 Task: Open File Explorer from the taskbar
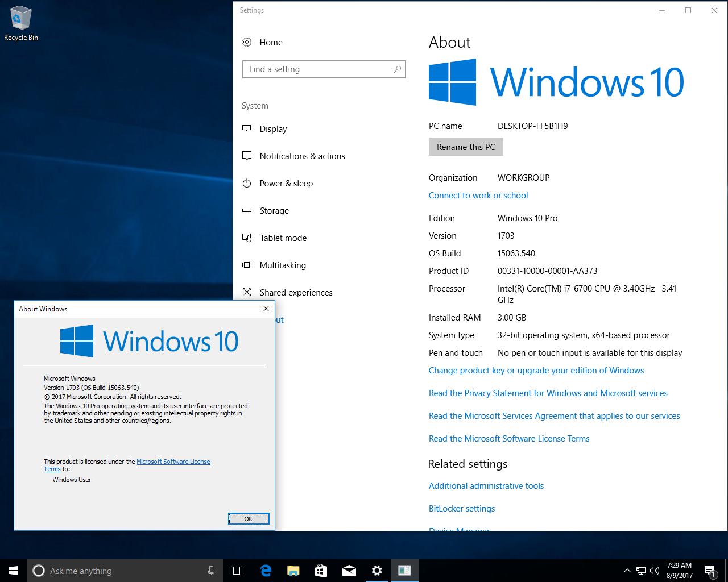point(293,571)
